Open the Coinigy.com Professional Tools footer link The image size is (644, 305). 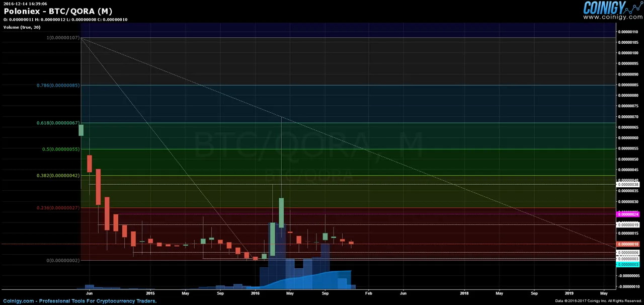click(80, 301)
